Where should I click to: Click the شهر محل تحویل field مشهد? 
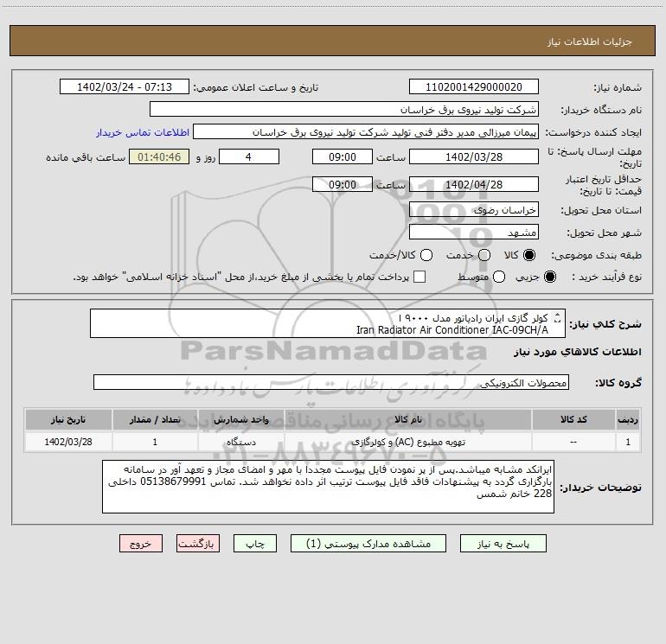tap(474, 232)
